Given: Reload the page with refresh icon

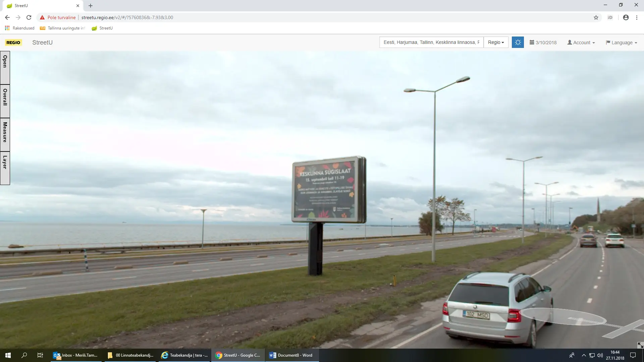Looking at the screenshot, I should point(29,17).
